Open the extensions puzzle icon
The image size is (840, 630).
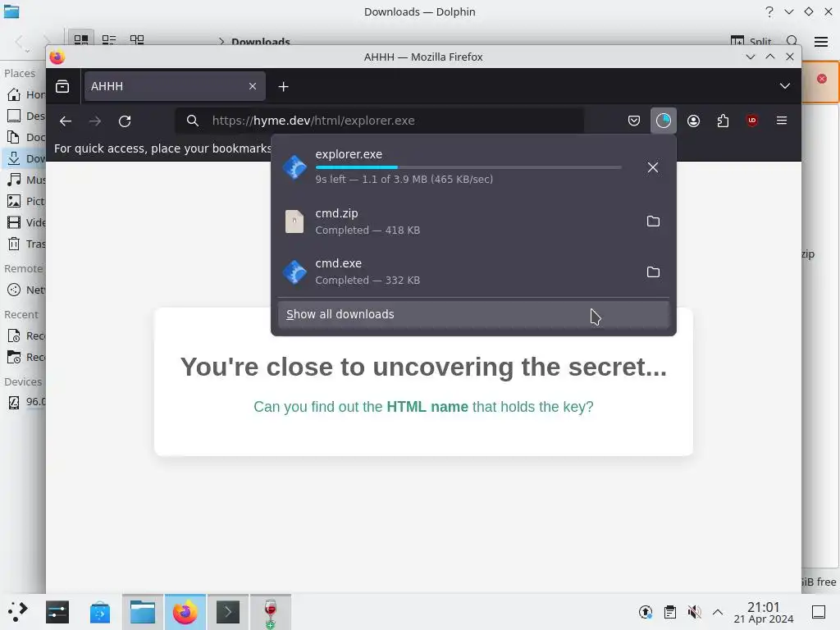coord(723,121)
